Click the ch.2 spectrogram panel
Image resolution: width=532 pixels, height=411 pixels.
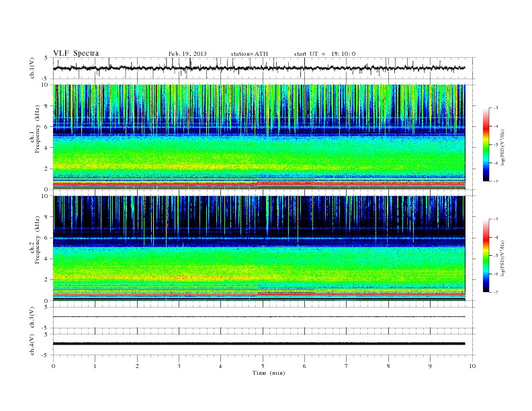[259, 248]
